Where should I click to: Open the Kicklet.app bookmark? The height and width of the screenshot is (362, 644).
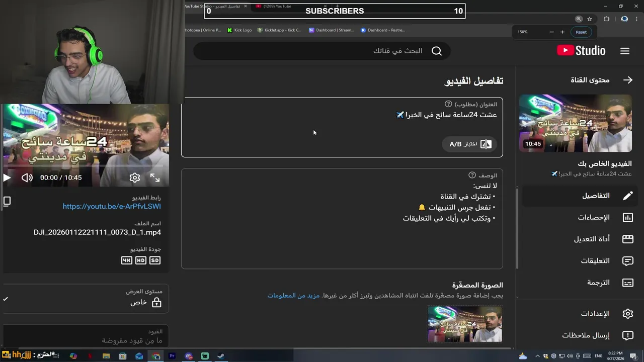279,30
